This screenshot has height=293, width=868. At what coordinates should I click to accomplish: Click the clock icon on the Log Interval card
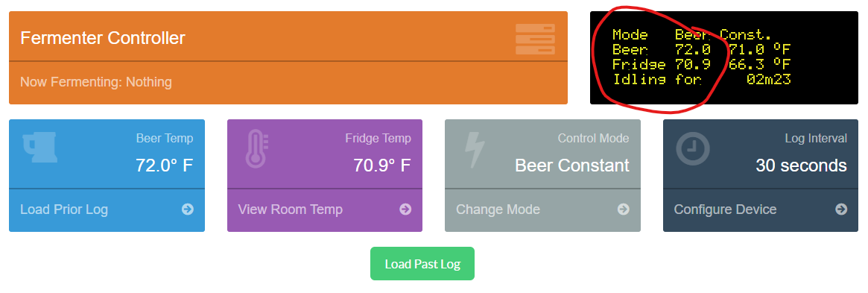693,148
